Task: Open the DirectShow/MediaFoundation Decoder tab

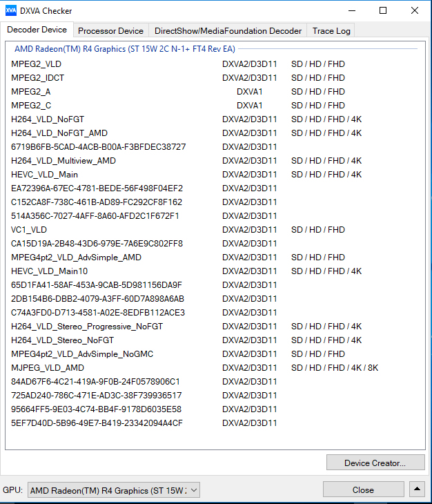Action: coord(228,31)
